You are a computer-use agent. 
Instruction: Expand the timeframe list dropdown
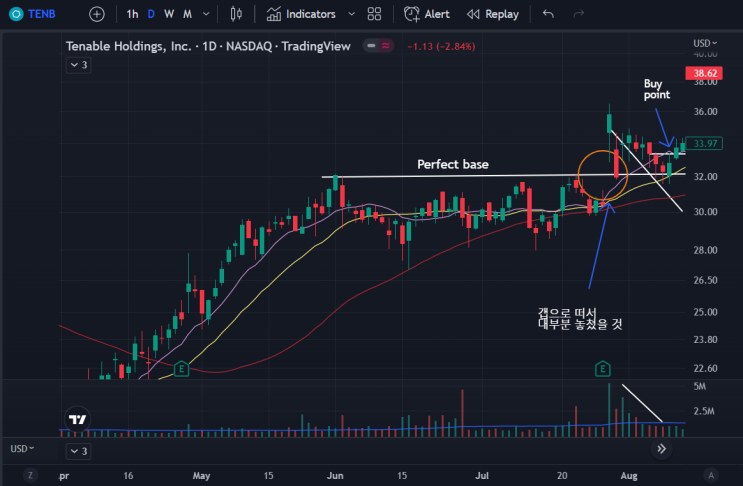206,14
